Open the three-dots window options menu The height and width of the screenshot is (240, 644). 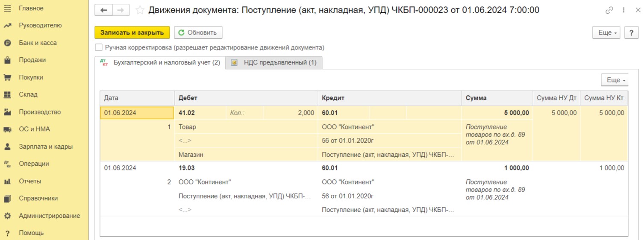(x=624, y=10)
